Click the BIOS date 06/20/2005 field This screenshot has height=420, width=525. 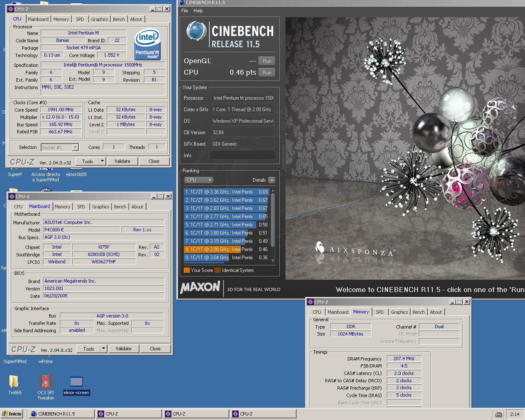click(x=103, y=296)
